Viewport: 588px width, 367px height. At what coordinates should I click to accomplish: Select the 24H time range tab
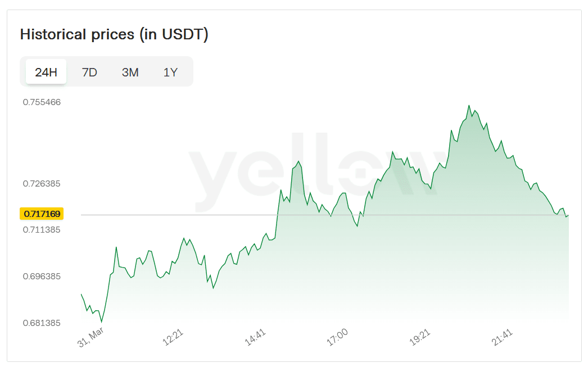point(46,72)
